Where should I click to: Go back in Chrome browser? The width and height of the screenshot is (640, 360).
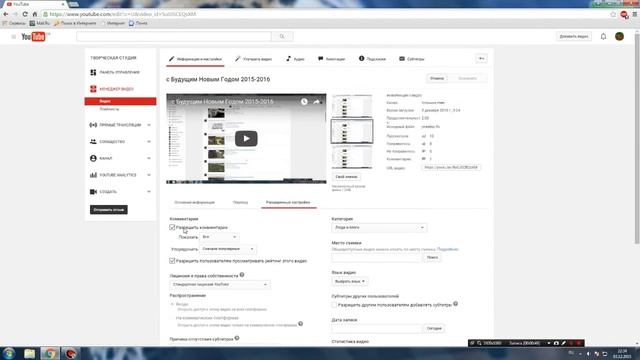point(6,14)
